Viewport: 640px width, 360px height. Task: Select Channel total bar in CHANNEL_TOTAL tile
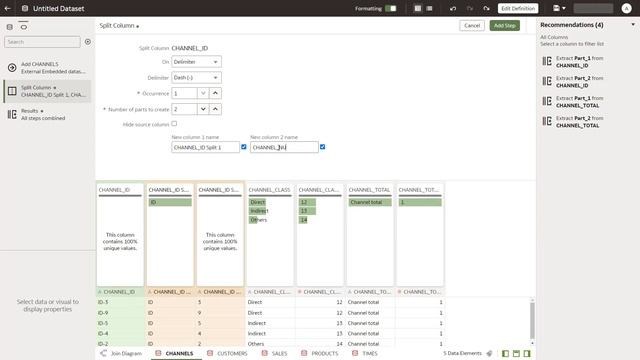370,202
